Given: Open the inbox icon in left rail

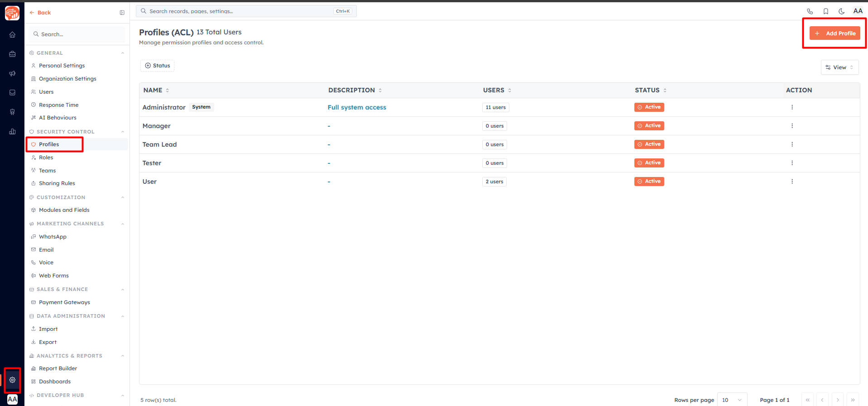Looking at the screenshot, I should 12,92.
